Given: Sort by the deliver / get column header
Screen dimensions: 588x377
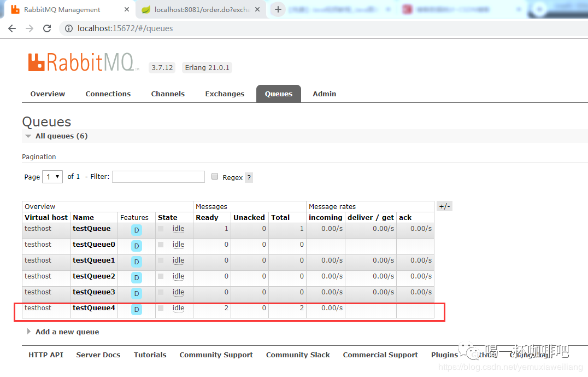Looking at the screenshot, I should coord(371,217).
